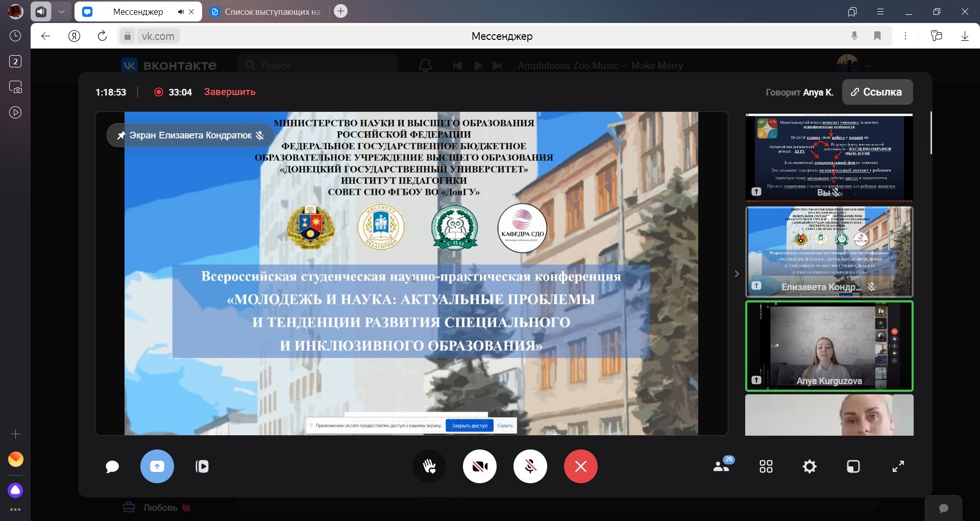Click Завершить to stop recording
Image resolution: width=980 pixels, height=521 pixels.
230,92
